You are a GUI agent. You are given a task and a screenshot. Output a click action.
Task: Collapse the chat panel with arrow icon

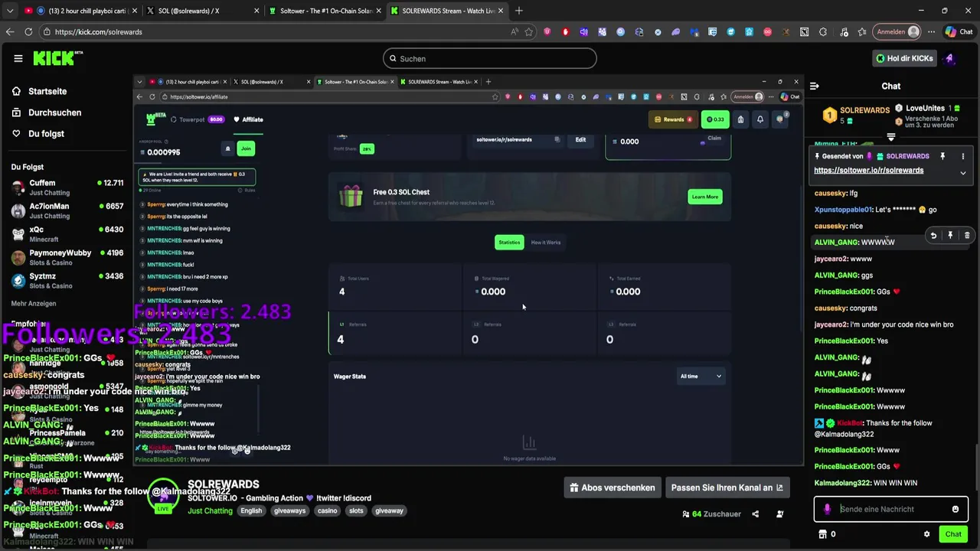point(815,86)
